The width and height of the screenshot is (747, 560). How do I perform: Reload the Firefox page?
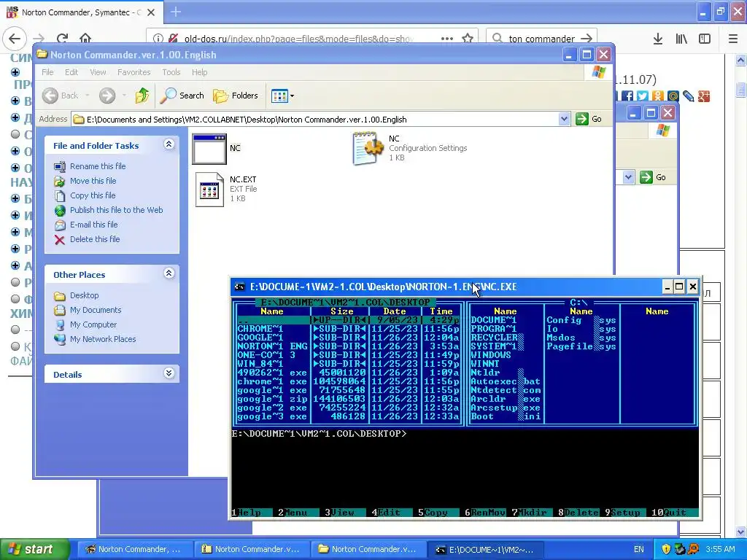(x=63, y=39)
